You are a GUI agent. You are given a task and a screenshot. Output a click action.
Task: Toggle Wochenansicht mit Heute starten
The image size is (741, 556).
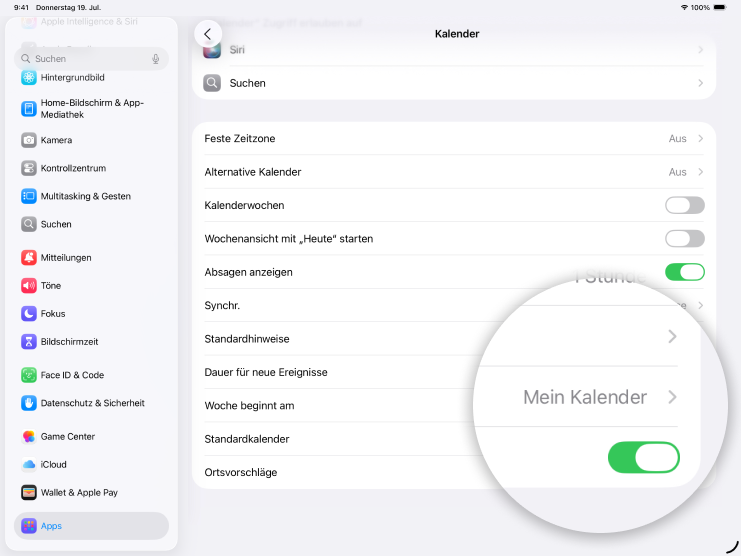684,239
